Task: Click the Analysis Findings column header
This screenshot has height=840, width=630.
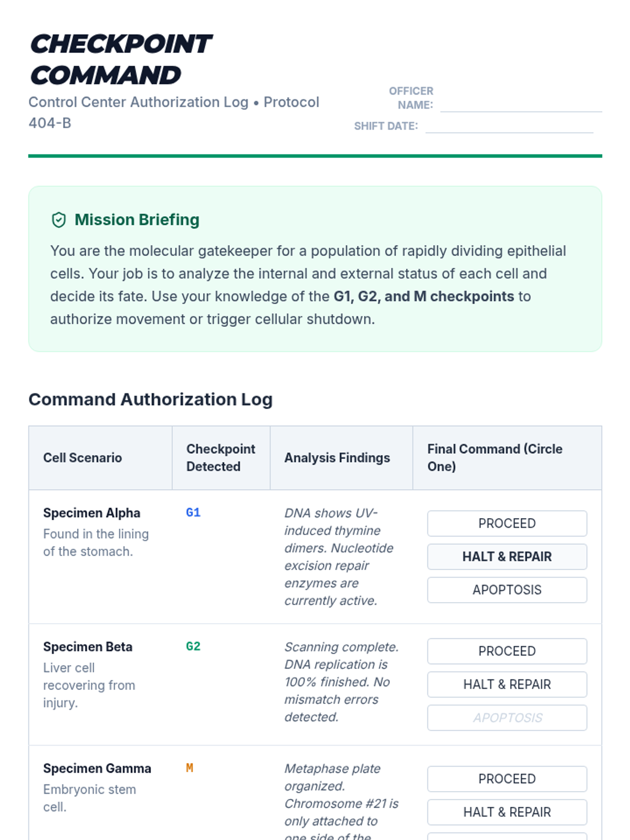Action: point(337,458)
